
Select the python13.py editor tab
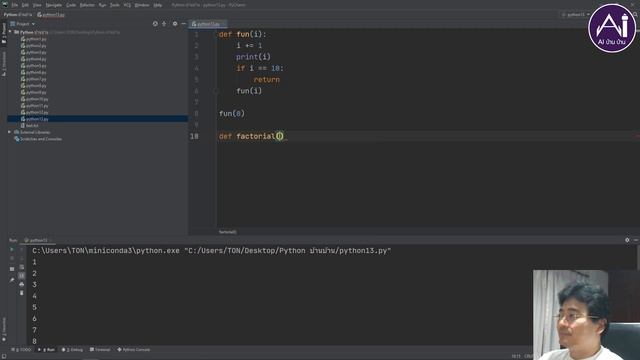click(208, 24)
